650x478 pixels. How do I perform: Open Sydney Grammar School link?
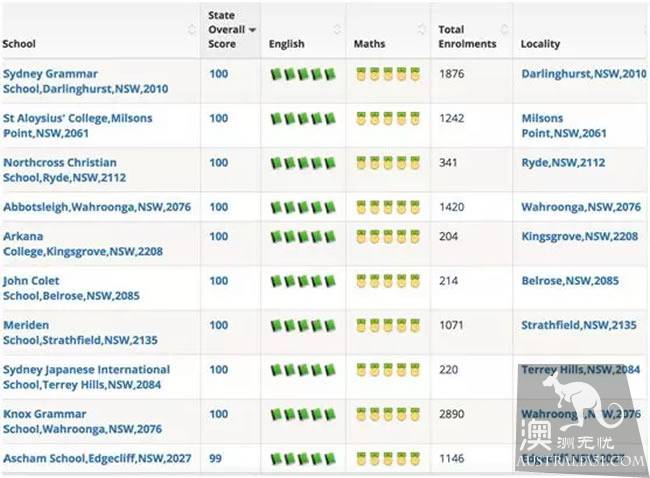(85, 81)
